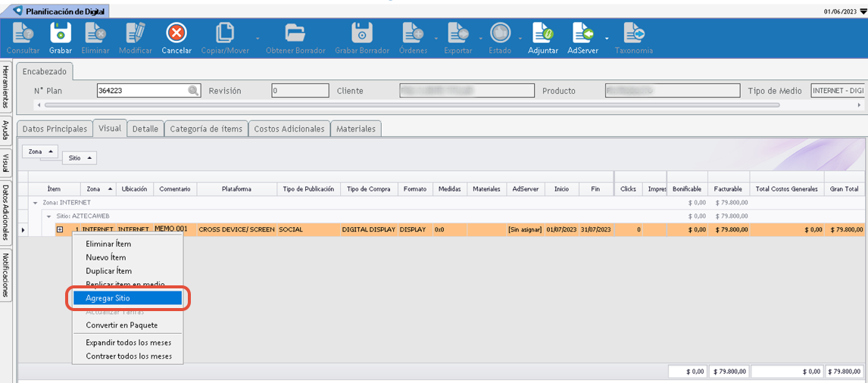Toggle the Sitio grouping chip sort

point(80,157)
